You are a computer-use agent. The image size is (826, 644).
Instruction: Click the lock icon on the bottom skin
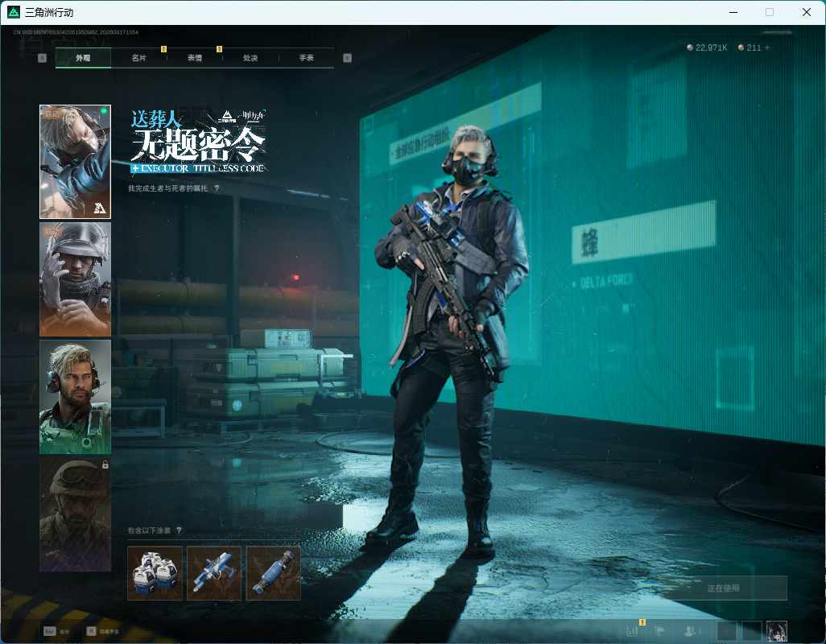(105, 465)
